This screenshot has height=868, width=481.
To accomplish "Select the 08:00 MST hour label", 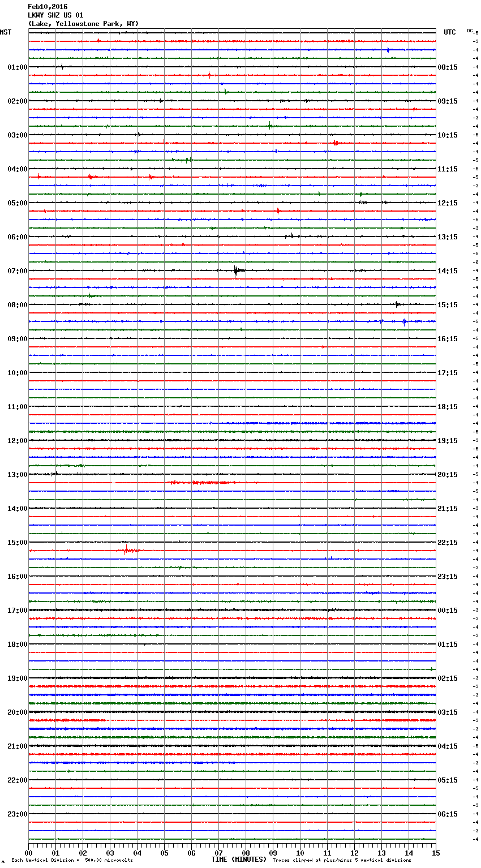I will [18, 305].
